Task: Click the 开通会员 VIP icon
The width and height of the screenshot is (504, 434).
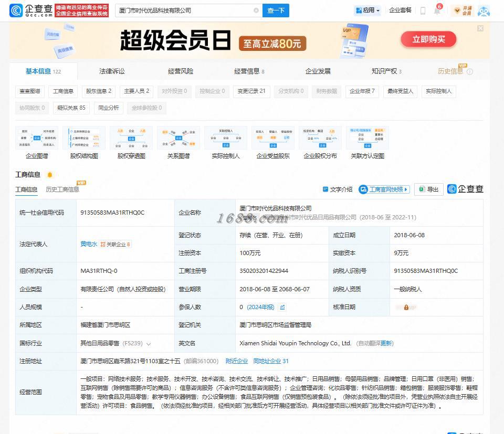Action: coord(463,10)
